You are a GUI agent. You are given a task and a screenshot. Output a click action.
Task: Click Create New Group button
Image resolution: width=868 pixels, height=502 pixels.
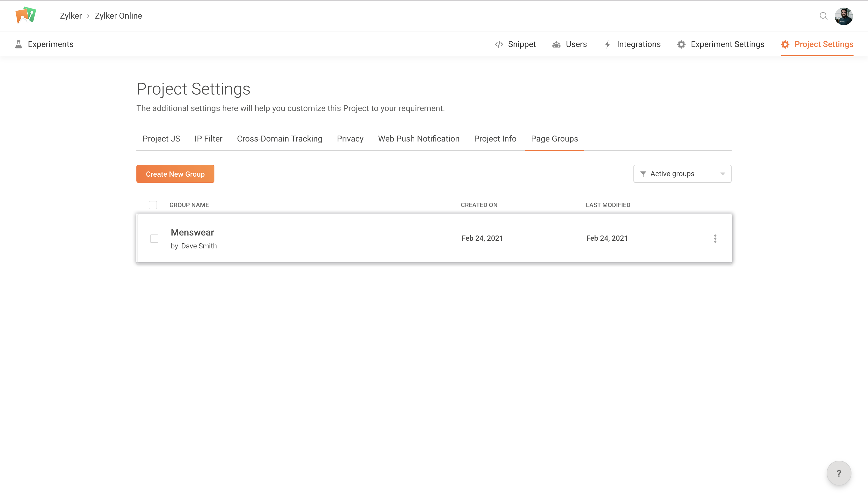(175, 174)
